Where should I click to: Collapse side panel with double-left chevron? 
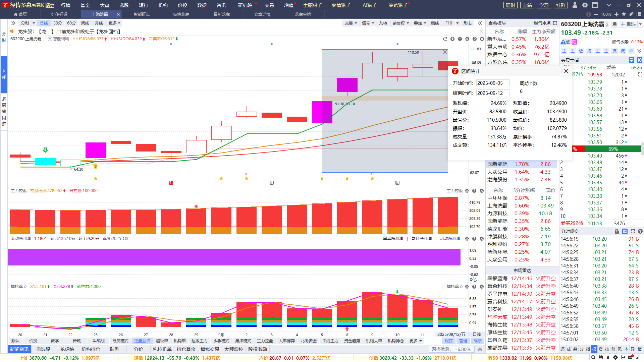click(480, 23)
